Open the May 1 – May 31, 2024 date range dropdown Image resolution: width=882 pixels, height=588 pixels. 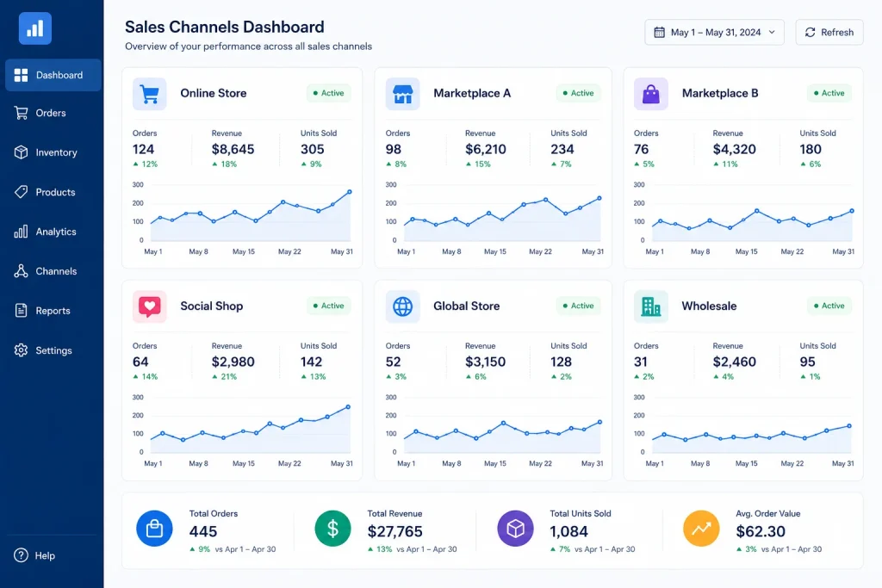click(714, 33)
